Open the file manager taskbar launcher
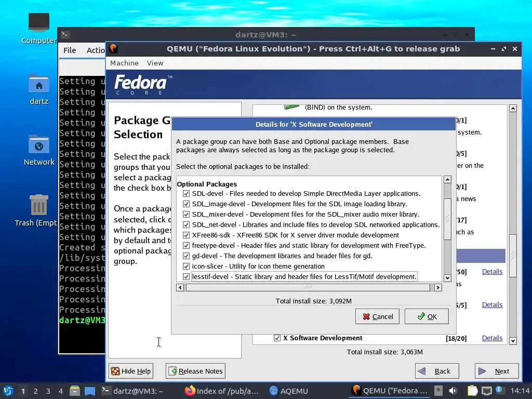The width and height of the screenshot is (532, 399). click(75, 391)
